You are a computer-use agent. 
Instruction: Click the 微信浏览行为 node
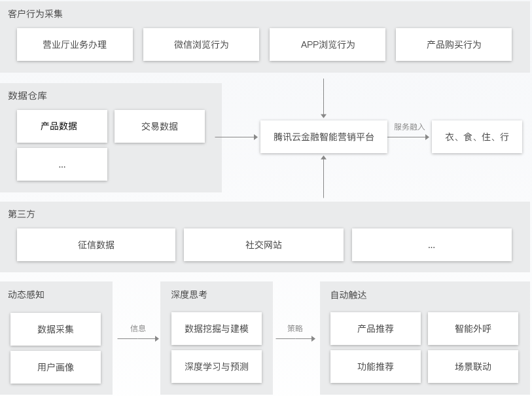(202, 45)
